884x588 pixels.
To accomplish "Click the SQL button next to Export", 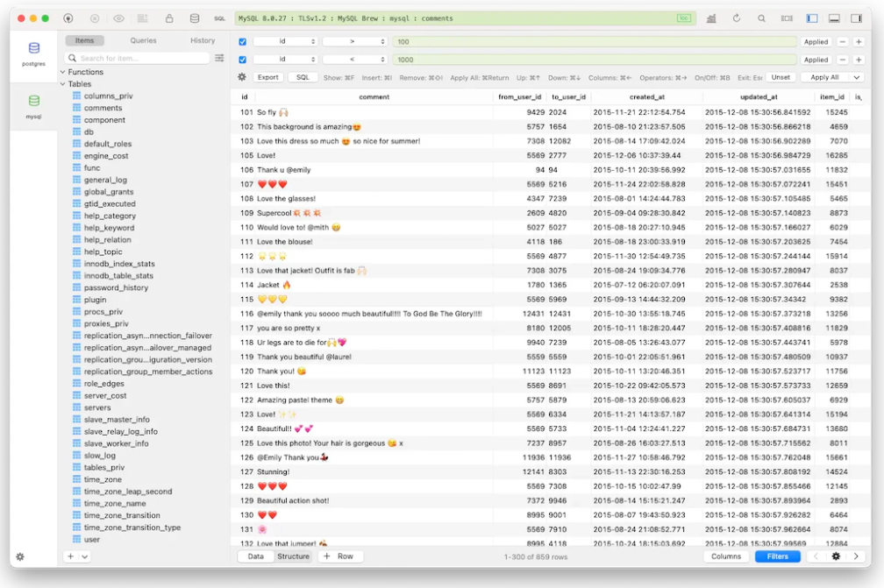I will tap(303, 78).
